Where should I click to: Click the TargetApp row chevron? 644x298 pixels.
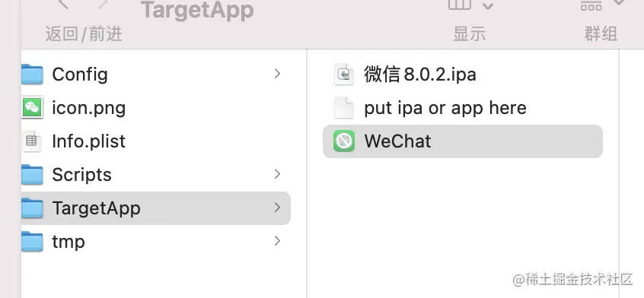pos(278,208)
